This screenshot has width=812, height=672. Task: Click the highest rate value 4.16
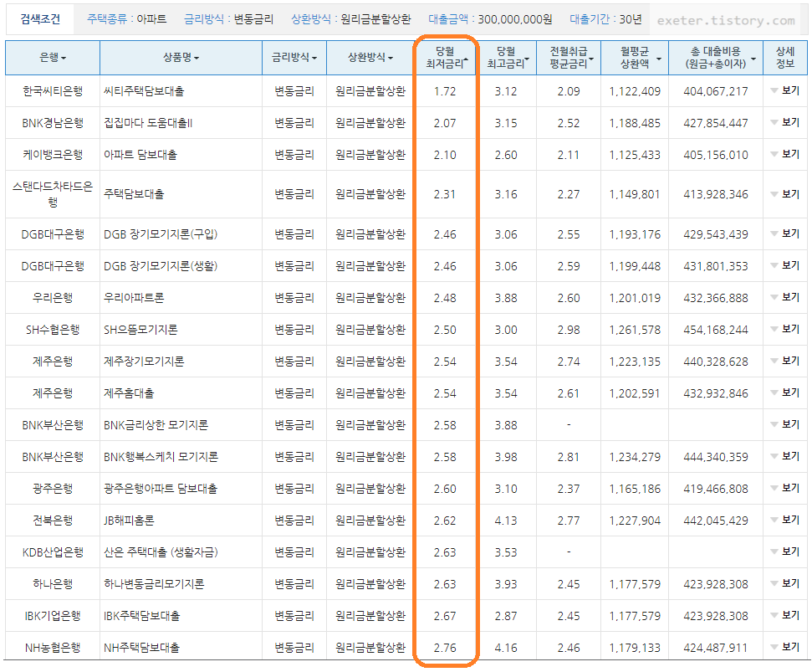click(506, 648)
